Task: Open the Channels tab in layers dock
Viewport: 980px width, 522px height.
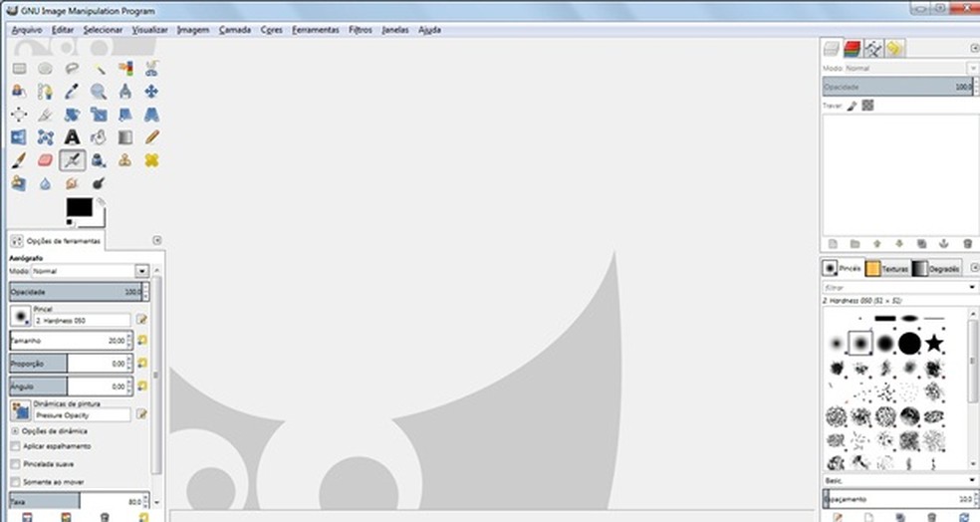Action: click(853, 48)
